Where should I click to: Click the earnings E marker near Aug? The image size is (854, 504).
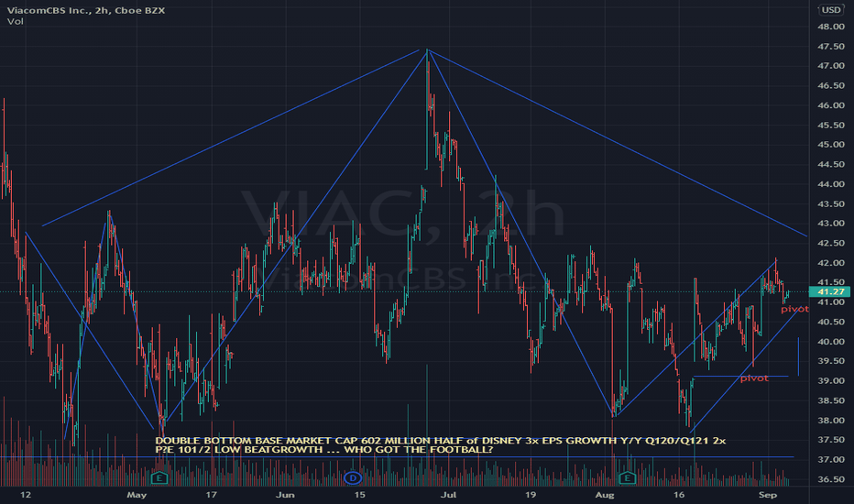[x=628, y=478]
